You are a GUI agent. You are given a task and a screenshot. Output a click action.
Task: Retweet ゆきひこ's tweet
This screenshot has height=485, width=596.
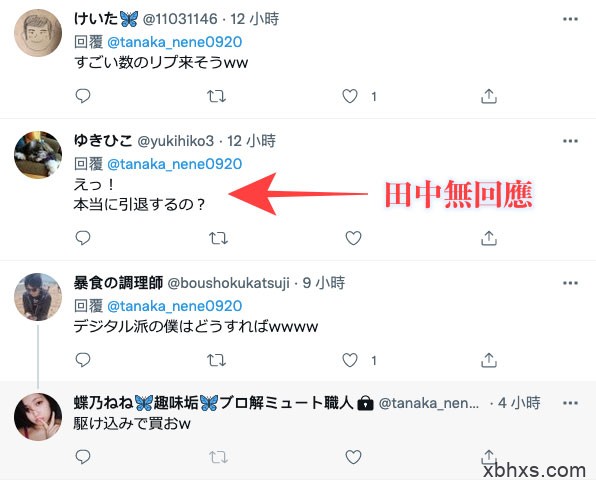[219, 238]
